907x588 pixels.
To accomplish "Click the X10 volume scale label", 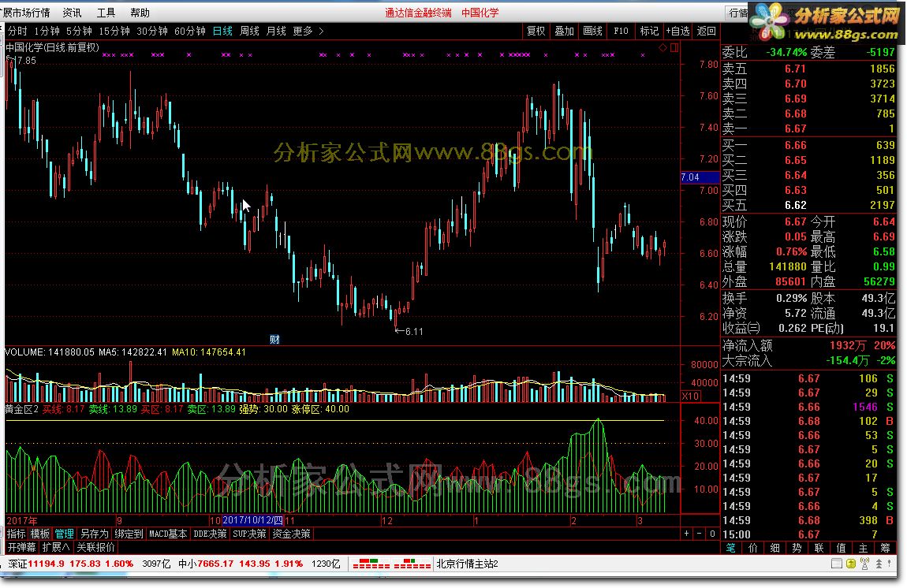I will tap(691, 396).
